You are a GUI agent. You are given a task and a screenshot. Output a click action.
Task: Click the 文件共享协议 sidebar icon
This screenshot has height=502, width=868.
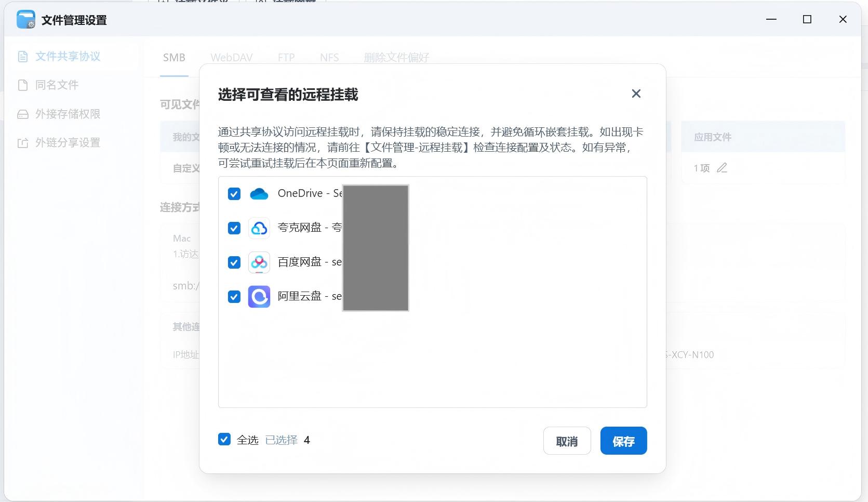23,57
